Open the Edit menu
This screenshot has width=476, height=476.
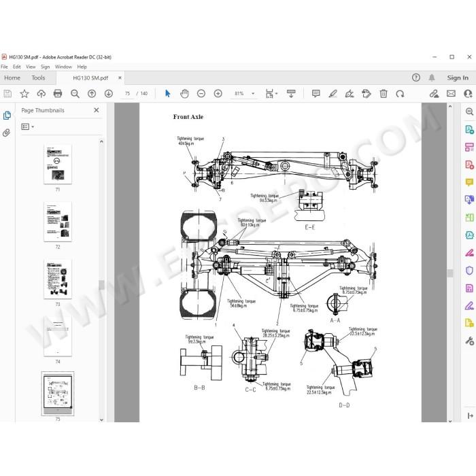tap(17, 67)
